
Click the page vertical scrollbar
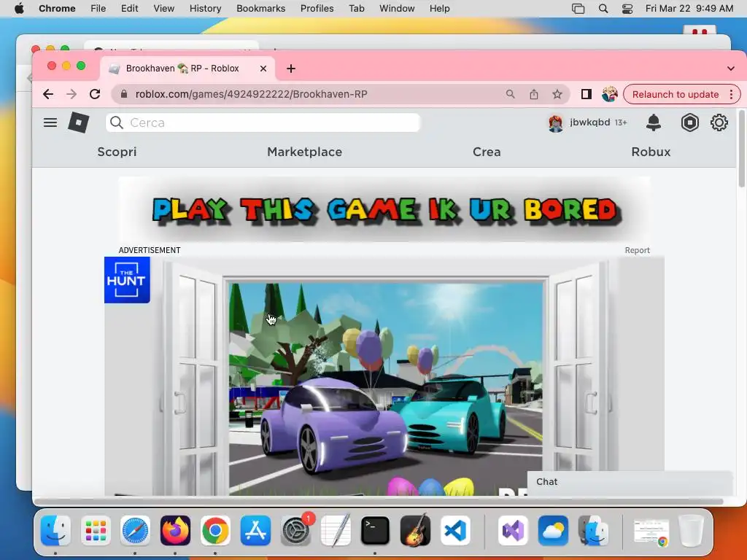tap(741, 147)
